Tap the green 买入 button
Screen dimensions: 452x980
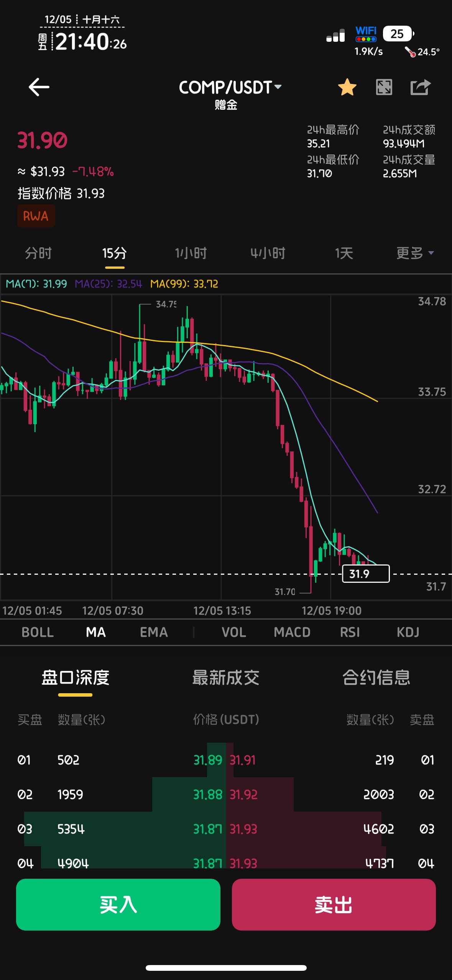118,904
